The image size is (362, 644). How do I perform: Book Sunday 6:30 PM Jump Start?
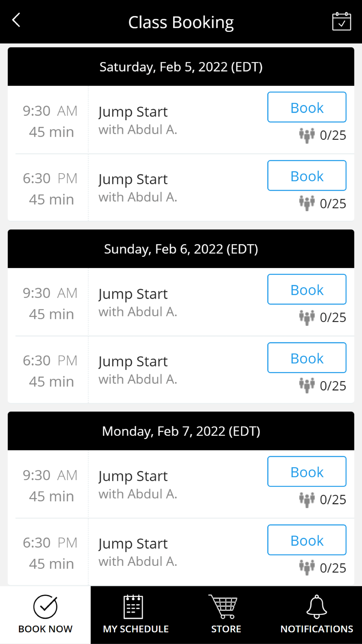307,358
